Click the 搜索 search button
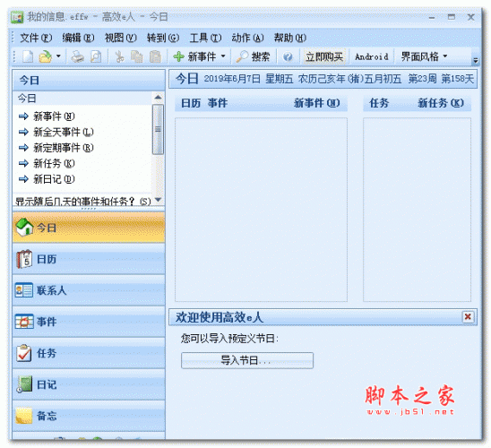The height and width of the screenshot is (448, 491). [x=253, y=56]
